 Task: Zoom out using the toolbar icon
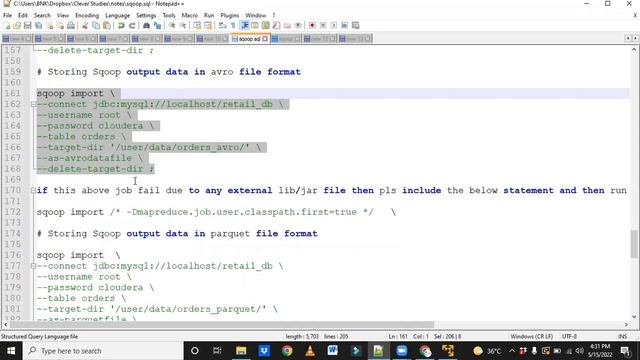(182, 26)
